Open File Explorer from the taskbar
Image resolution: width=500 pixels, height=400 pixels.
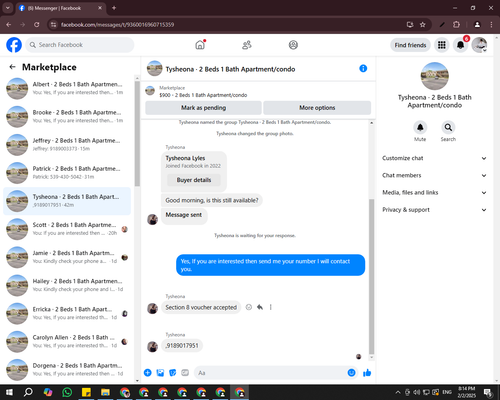click(105, 392)
